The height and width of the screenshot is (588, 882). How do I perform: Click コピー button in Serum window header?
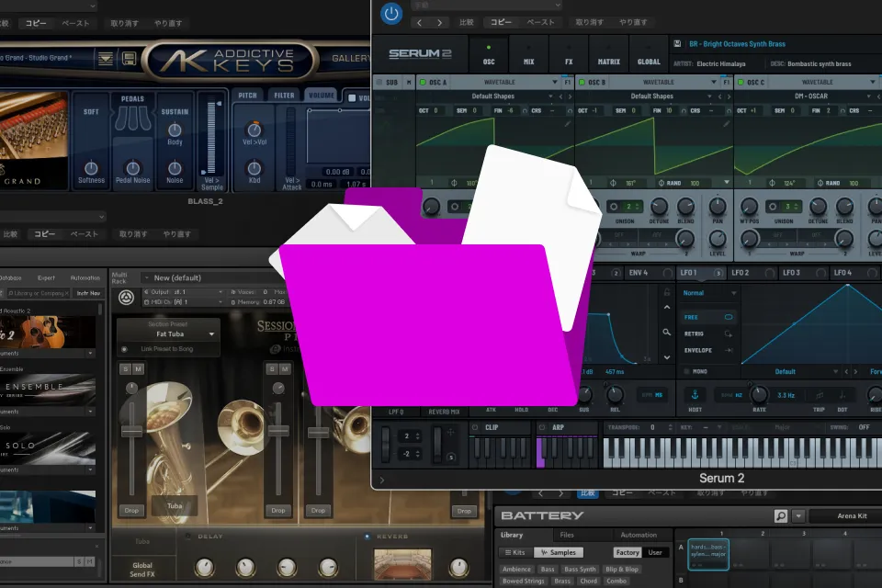coord(501,22)
